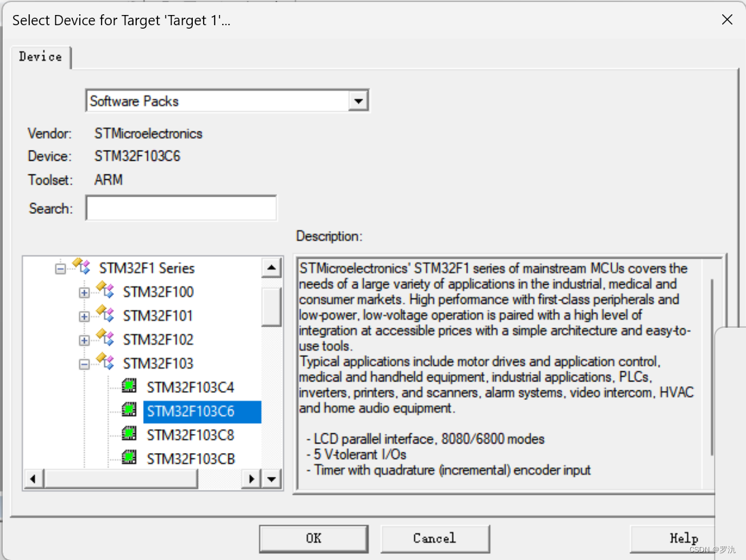The image size is (746, 560).
Task: Expand the STM32F101 tree node
Action: [x=84, y=316]
